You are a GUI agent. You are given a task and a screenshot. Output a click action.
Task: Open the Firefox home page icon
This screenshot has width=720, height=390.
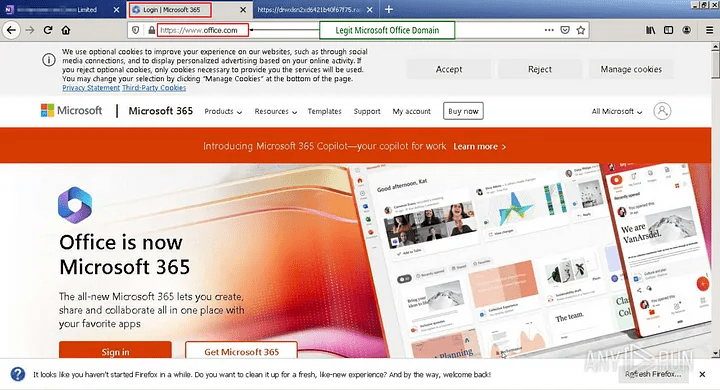[66, 30]
